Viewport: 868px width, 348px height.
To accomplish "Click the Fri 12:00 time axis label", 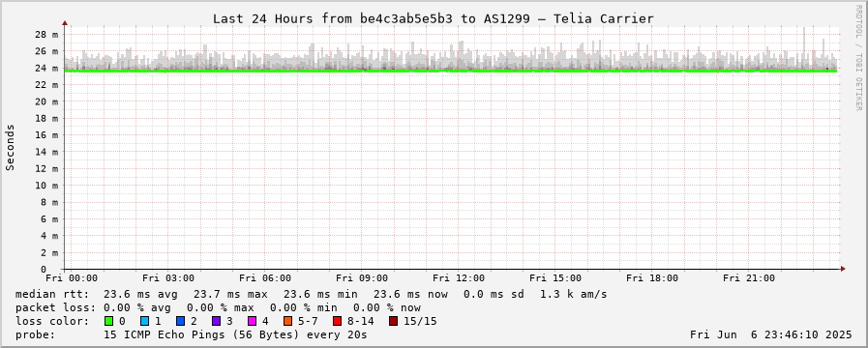I will coord(459,277).
